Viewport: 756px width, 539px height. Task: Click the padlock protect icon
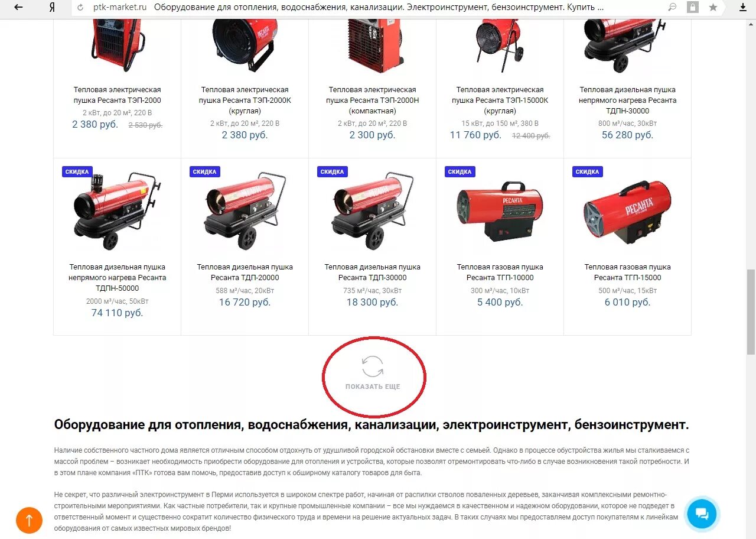pos(692,8)
